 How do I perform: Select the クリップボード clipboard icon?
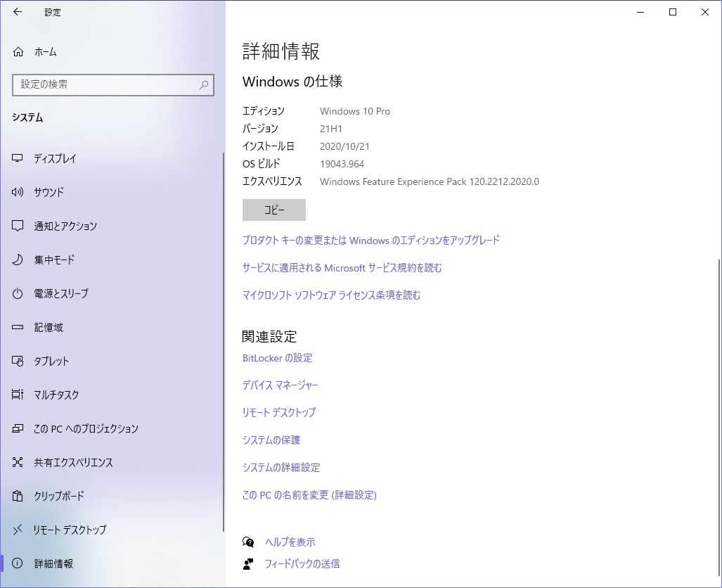pos(18,496)
